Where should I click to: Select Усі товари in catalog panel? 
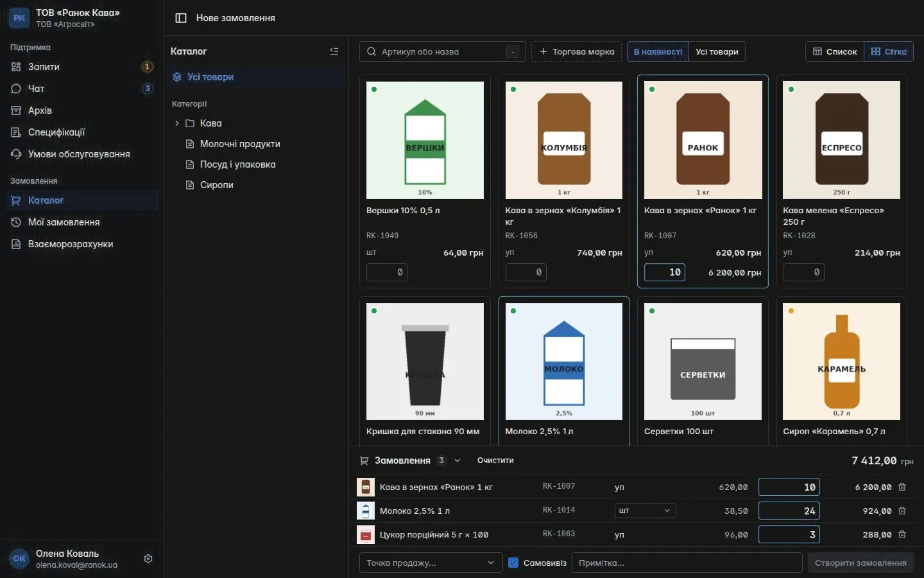click(257, 77)
